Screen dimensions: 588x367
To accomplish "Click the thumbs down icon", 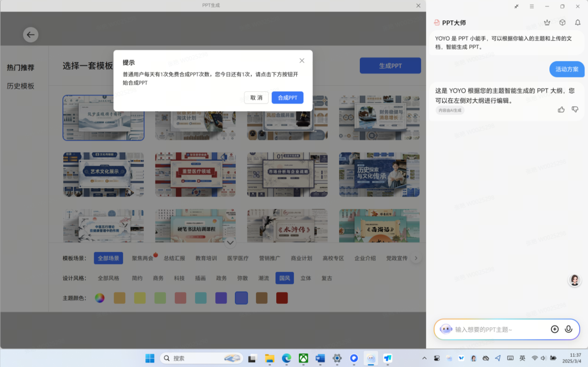I will (x=575, y=110).
